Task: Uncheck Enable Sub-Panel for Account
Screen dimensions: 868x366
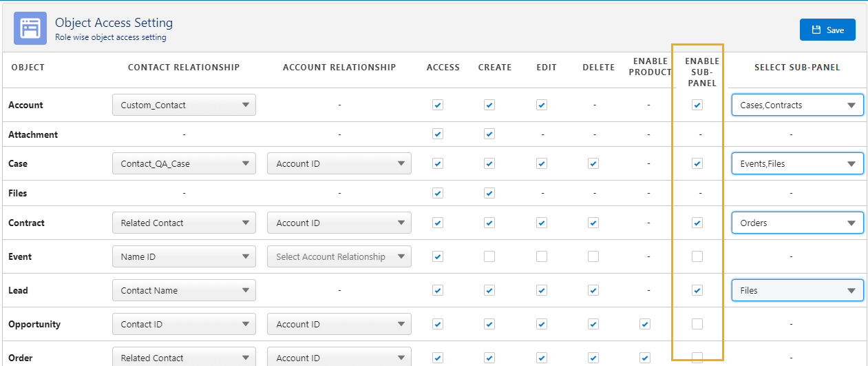Action: click(x=697, y=105)
